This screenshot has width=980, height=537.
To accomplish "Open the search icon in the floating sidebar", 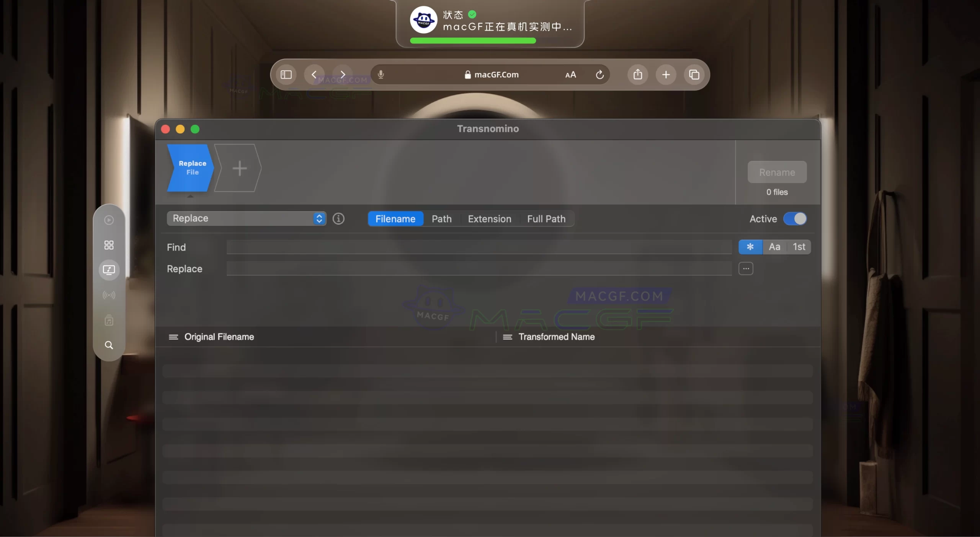I will 109,345.
